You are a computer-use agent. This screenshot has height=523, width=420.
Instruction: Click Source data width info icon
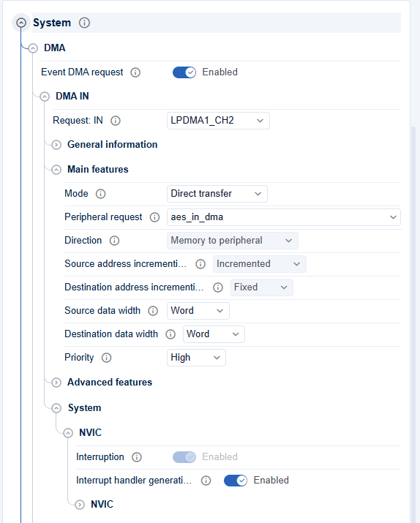153,311
